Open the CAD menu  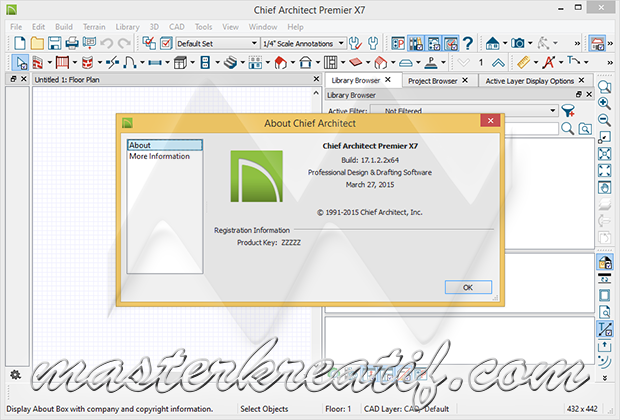177,27
